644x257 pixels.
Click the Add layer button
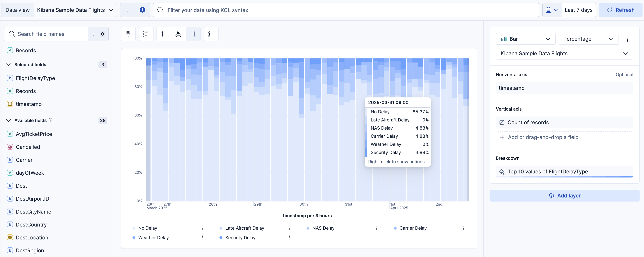point(564,195)
